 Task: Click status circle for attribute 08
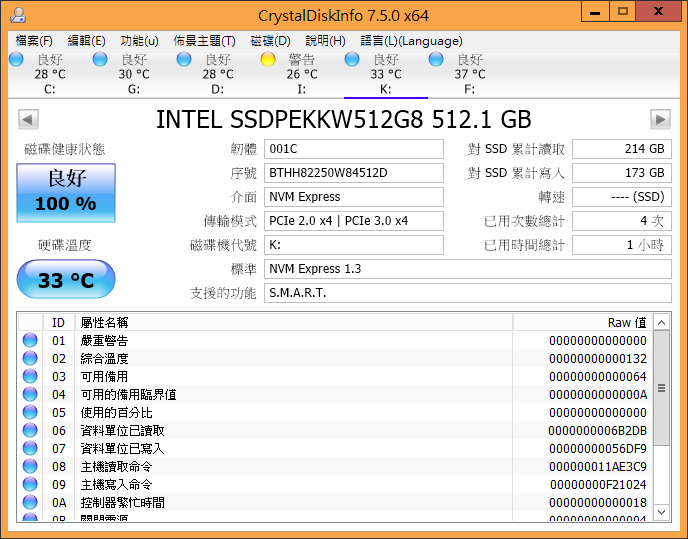pyautogui.click(x=30, y=466)
